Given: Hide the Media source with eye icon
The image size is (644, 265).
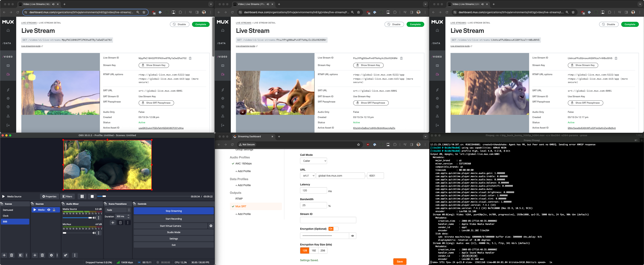Looking at the screenshot, I should (49, 210).
